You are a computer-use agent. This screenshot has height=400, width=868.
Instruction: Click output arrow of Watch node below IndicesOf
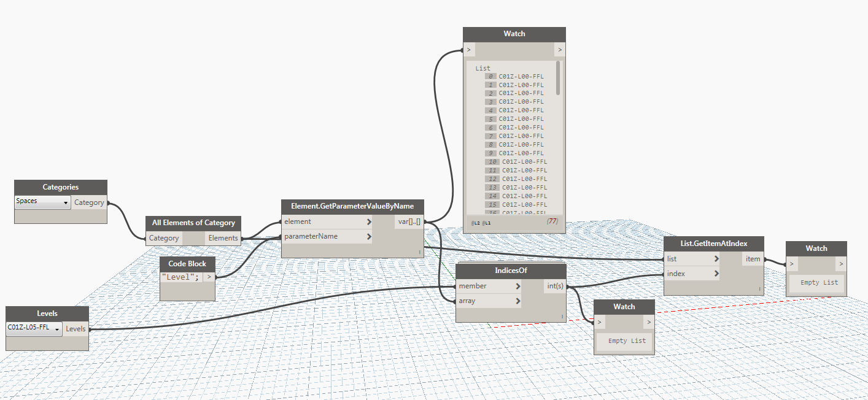click(649, 322)
